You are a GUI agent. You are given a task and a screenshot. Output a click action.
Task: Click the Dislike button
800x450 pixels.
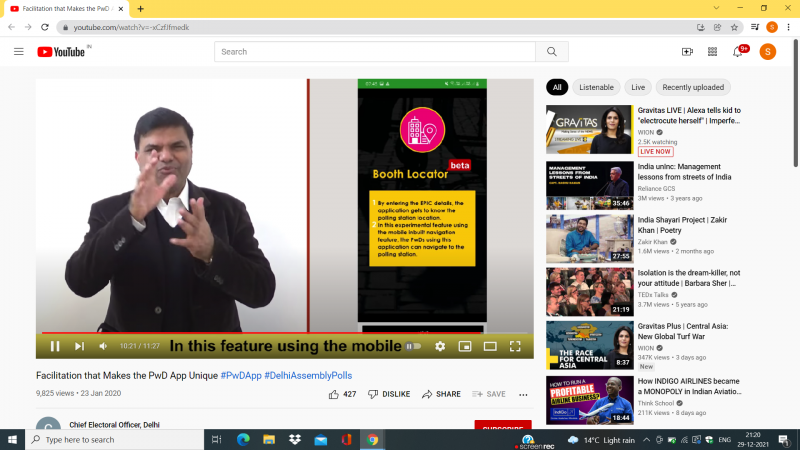[389, 394]
